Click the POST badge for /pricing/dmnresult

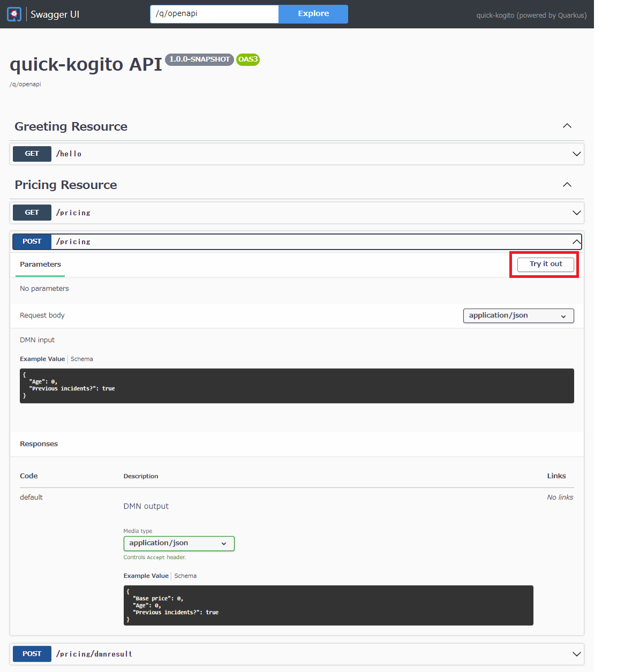pyautogui.click(x=32, y=654)
